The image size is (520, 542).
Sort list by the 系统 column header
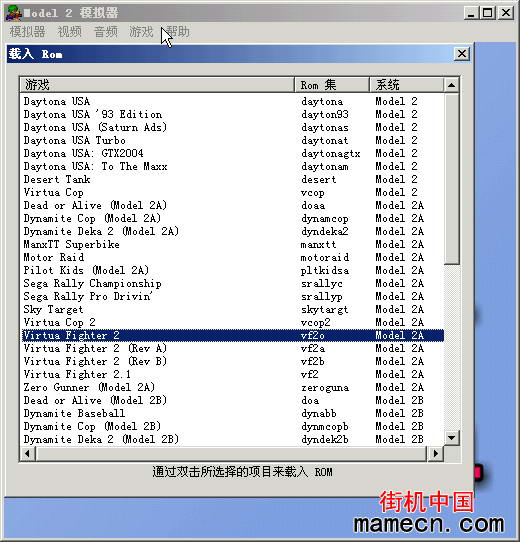[x=407, y=85]
